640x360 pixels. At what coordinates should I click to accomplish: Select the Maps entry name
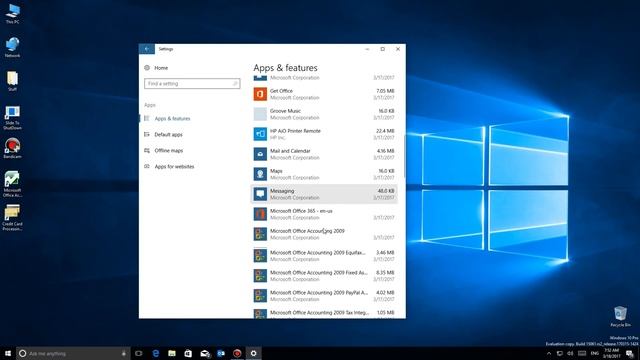click(x=276, y=171)
